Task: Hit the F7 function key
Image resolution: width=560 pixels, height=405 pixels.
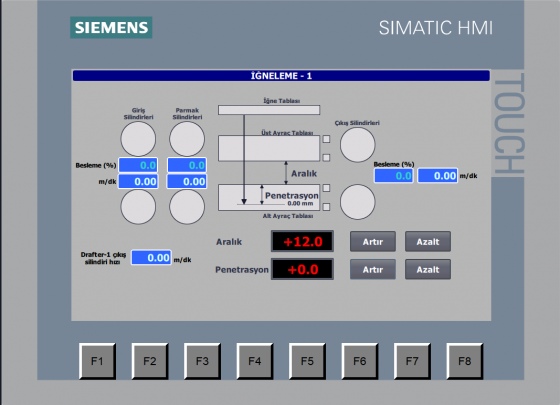Action: click(412, 361)
